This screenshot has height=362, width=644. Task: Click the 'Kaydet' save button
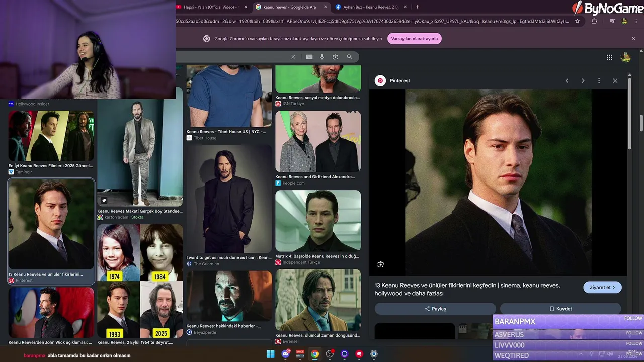(560, 309)
